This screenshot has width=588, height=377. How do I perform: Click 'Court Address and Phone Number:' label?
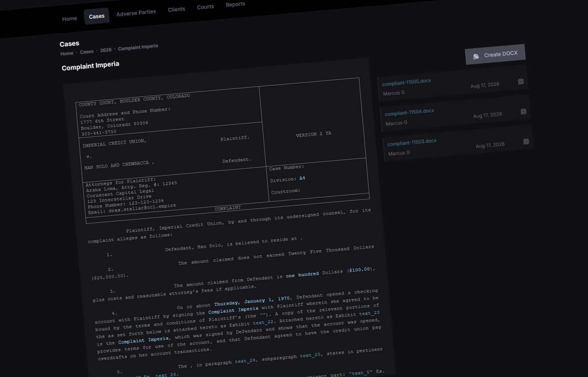pyautogui.click(x=125, y=113)
